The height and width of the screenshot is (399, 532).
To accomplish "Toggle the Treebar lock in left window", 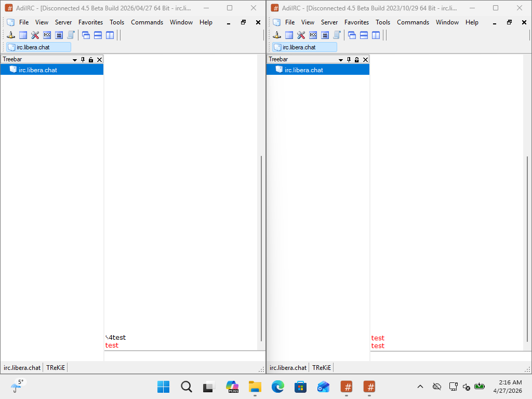I will point(90,59).
